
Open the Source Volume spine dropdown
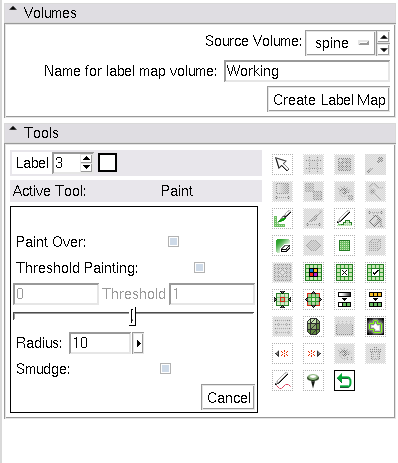pos(340,43)
